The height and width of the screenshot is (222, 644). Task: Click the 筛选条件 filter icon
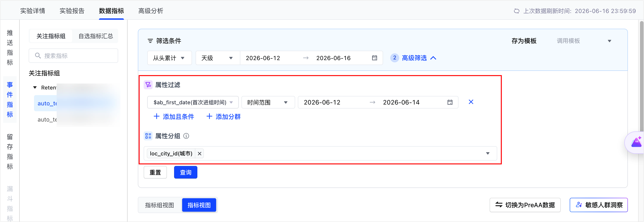[150, 41]
